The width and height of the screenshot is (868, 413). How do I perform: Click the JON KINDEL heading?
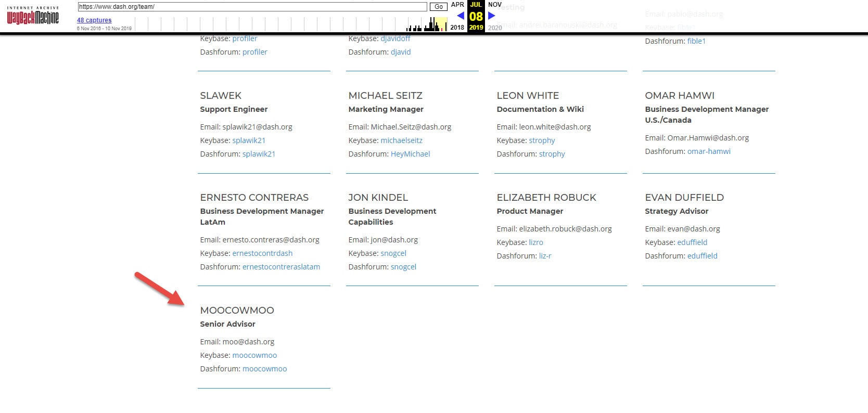pos(378,198)
